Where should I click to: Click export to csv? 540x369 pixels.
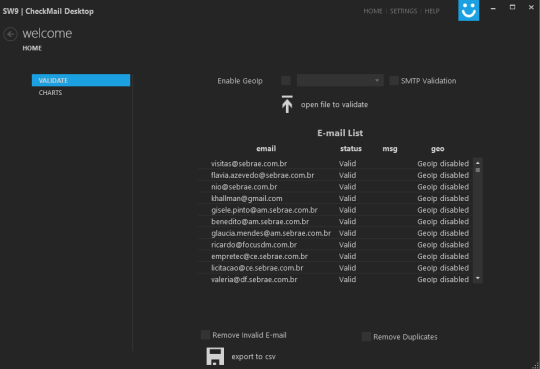253,357
